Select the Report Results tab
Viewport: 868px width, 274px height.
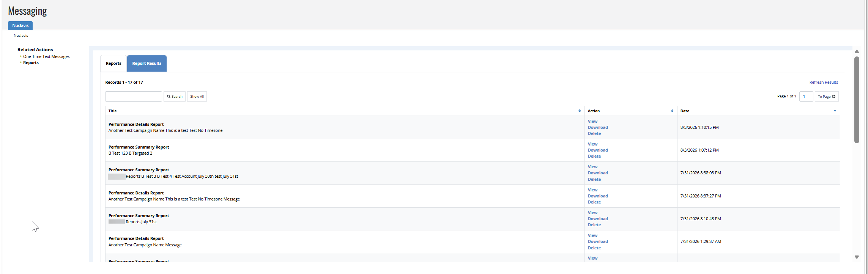coord(147,63)
